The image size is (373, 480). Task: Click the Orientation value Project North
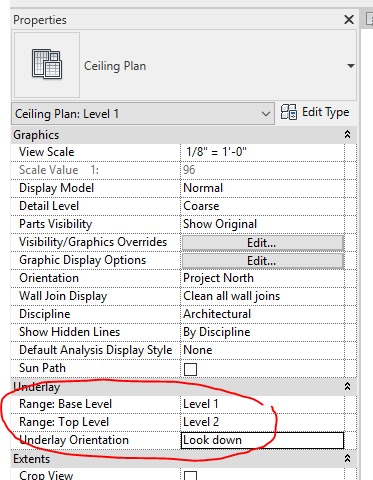pyautogui.click(x=218, y=278)
